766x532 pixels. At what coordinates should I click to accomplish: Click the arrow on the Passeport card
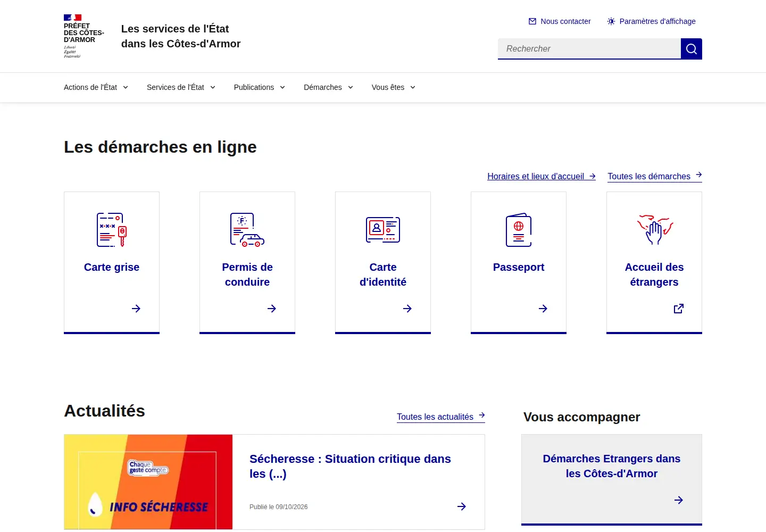coord(543,309)
